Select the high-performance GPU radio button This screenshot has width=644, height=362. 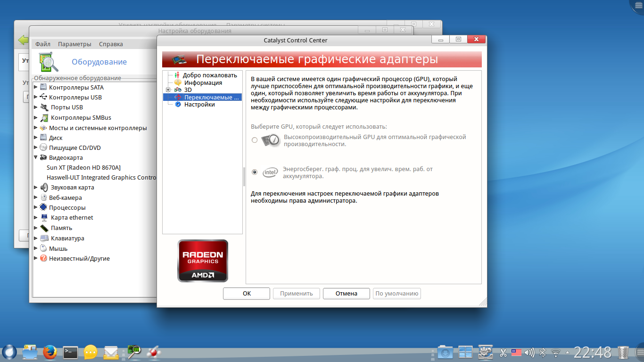255,140
